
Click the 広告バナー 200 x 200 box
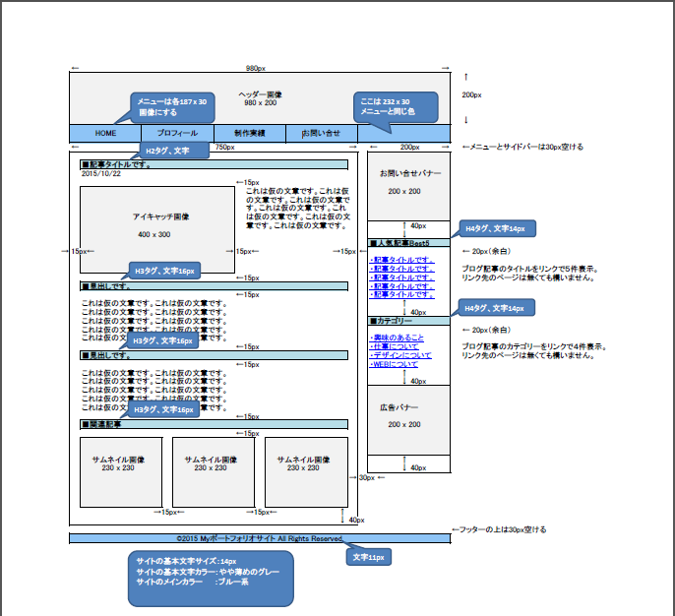point(408,420)
